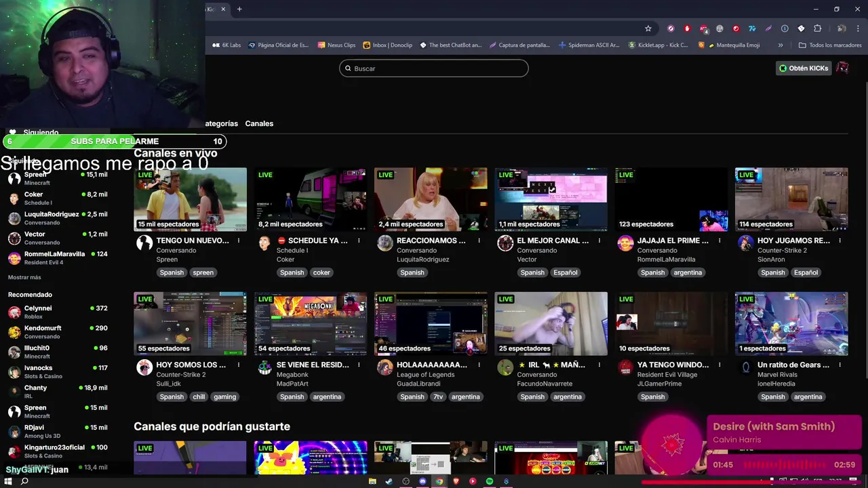
Task: Open LuquitaRodriguez in the following sidebar
Action: [58, 218]
